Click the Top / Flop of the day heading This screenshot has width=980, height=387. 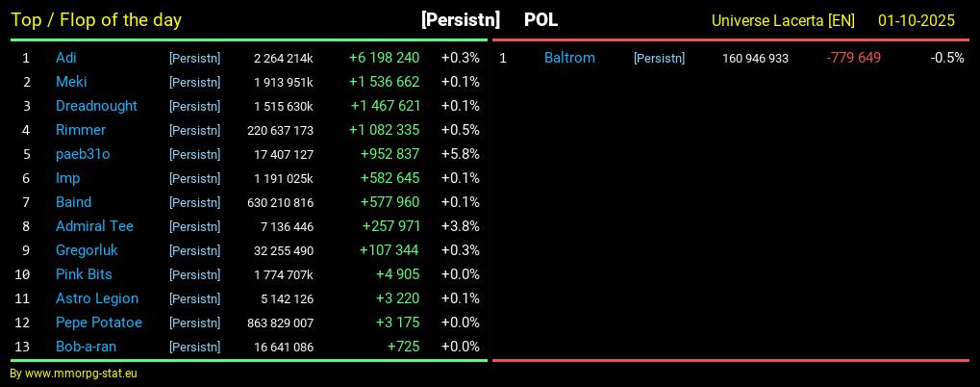click(96, 20)
